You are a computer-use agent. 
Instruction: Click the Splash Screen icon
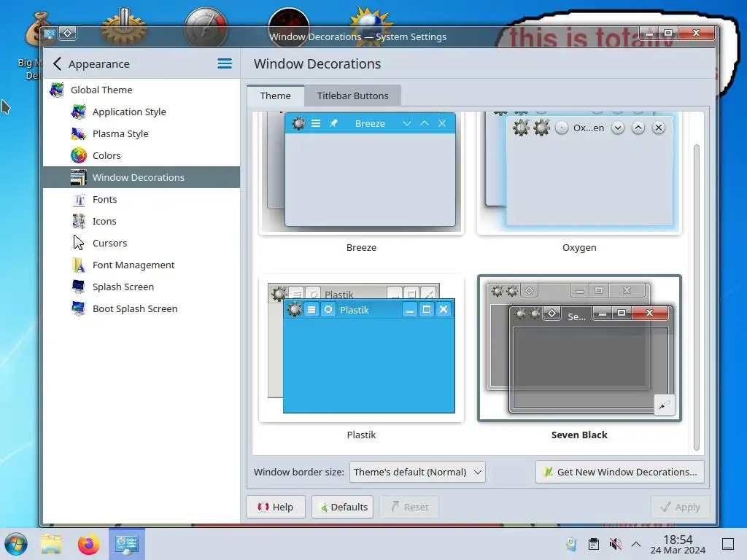[79, 287]
